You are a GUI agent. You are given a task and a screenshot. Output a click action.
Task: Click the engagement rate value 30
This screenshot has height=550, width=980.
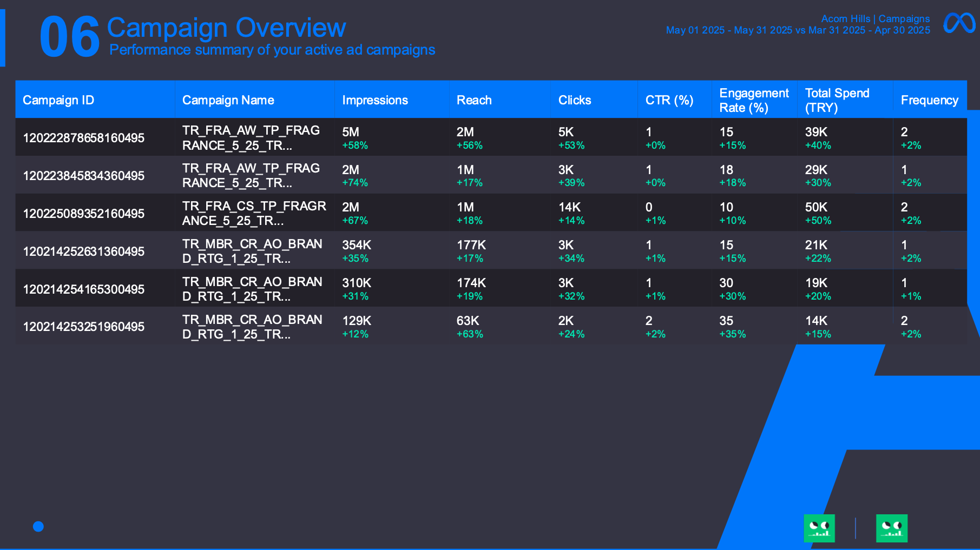(x=726, y=283)
